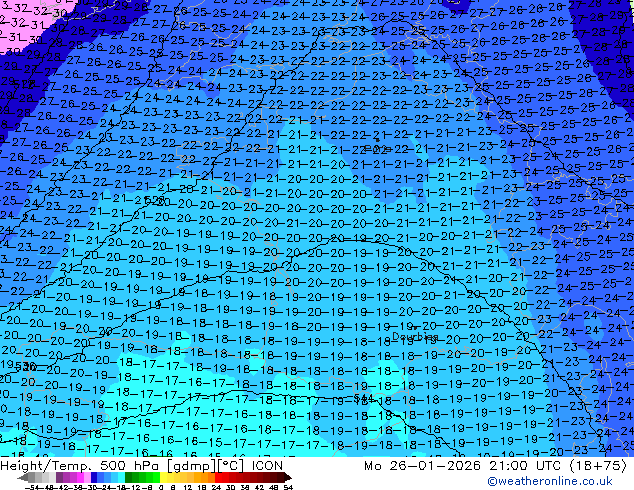Screen dimensions: 634x490
Task: Click the 530 contour height label
Action: pos(25,367)
